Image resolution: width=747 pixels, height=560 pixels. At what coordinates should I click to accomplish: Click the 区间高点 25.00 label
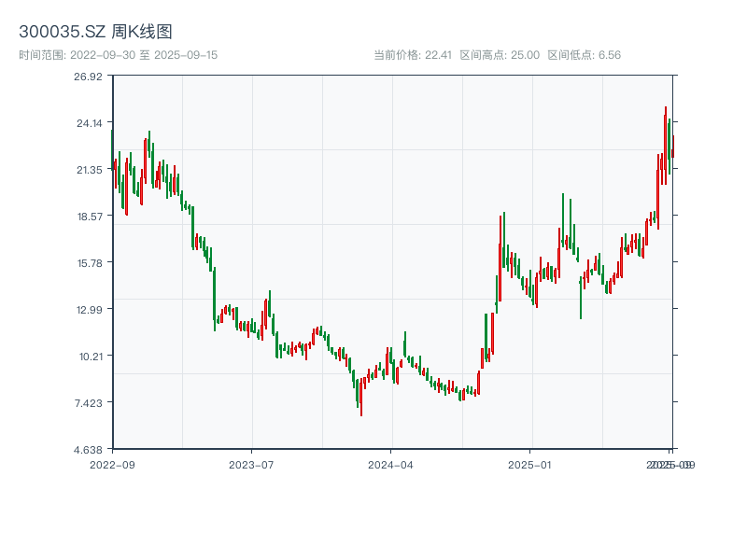pos(500,55)
